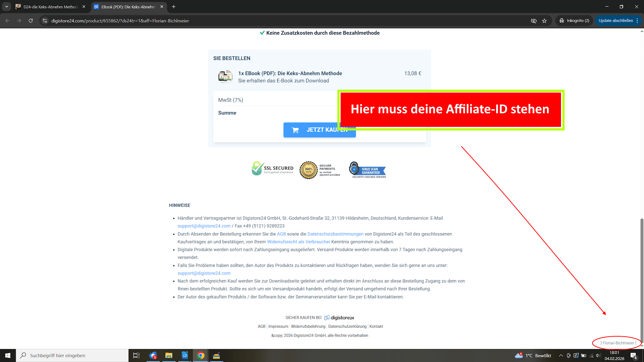Image resolution: width=644 pixels, height=362 pixels.
Task: Launch File Explorer from the taskbar
Action: tap(169, 355)
